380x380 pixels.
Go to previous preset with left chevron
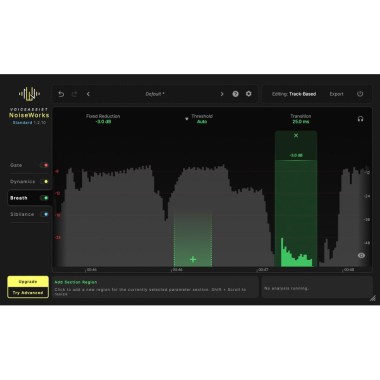click(x=88, y=94)
